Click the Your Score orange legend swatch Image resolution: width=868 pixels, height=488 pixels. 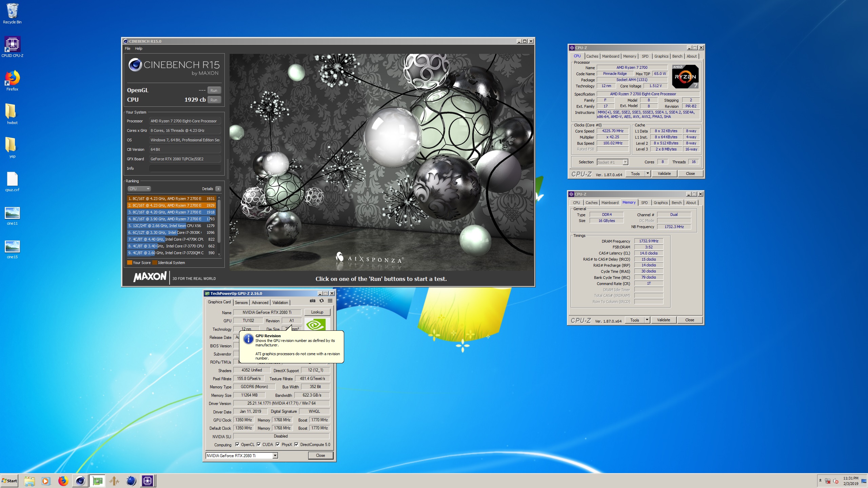130,263
